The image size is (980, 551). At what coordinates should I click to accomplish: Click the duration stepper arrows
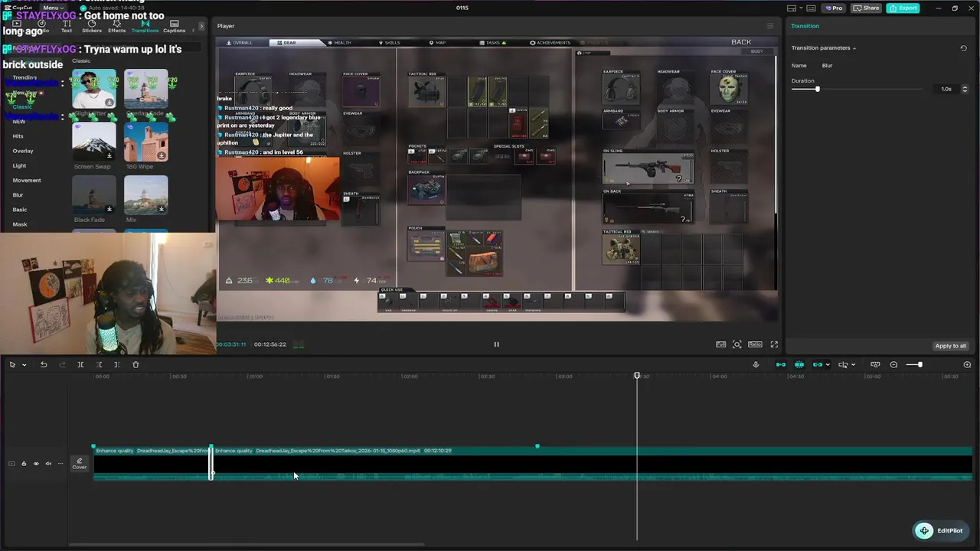point(964,89)
